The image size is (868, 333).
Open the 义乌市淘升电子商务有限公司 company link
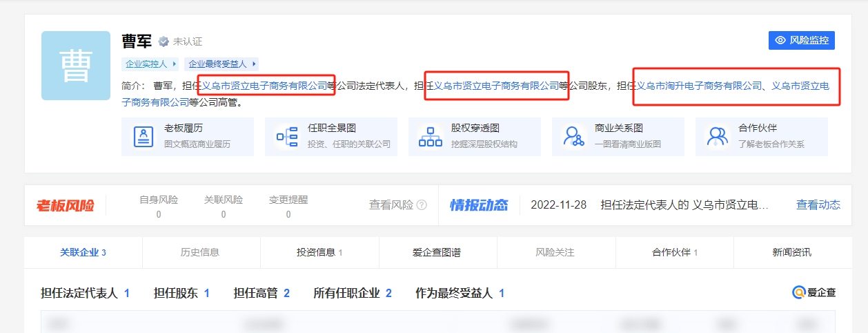point(698,86)
